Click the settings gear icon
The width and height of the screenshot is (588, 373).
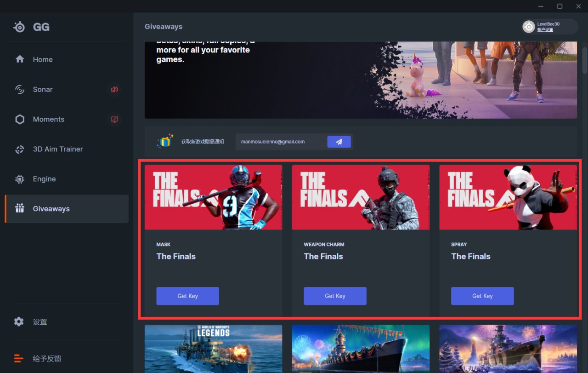click(19, 321)
